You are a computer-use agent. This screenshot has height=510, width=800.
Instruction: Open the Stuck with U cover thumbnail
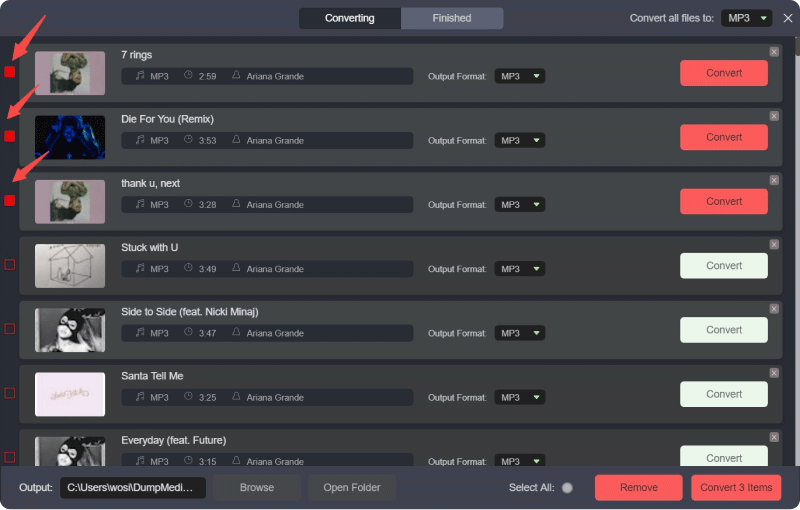70,266
